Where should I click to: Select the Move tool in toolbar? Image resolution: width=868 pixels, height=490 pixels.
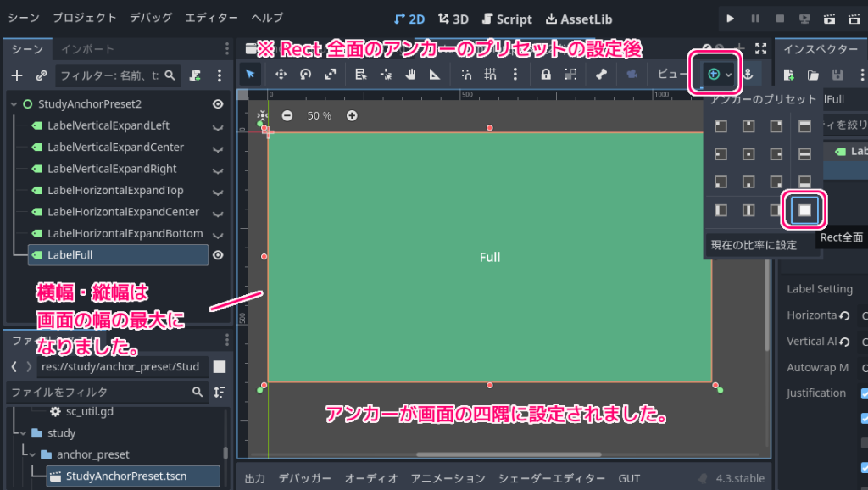(x=282, y=75)
